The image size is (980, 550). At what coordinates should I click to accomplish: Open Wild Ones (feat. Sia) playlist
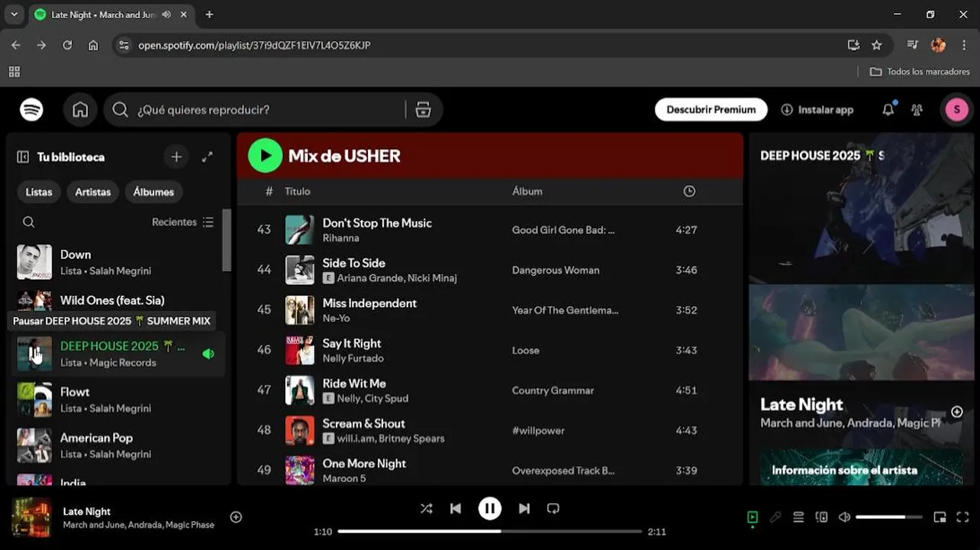[x=119, y=299]
